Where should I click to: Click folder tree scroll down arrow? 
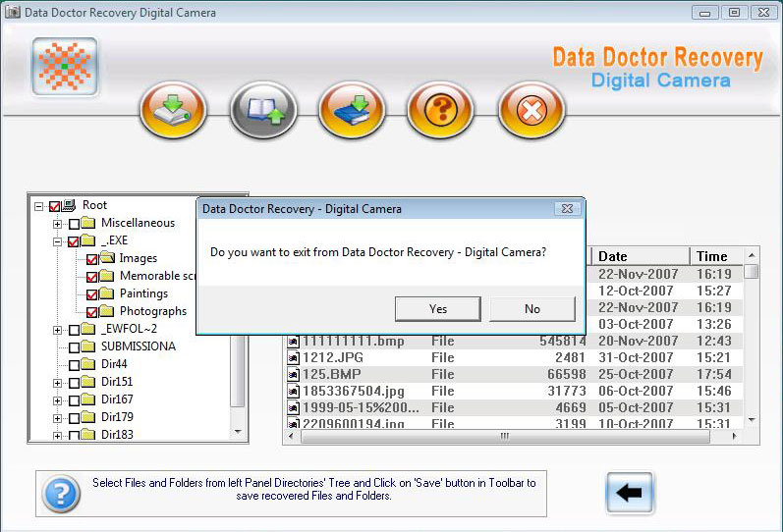pyautogui.click(x=238, y=432)
